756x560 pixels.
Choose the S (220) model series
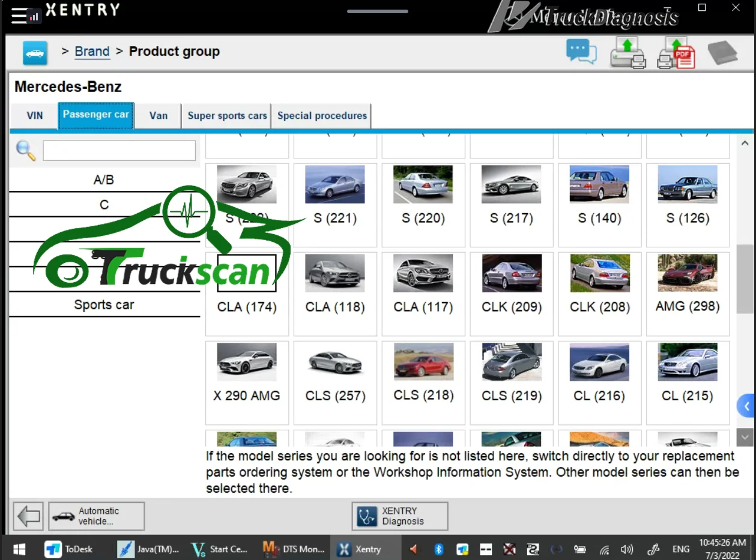tap(423, 205)
